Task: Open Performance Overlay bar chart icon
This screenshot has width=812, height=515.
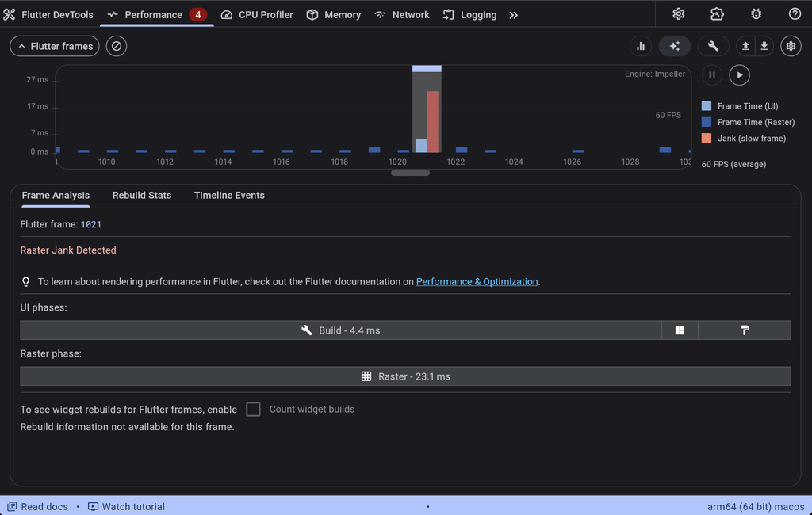Action: (x=641, y=46)
